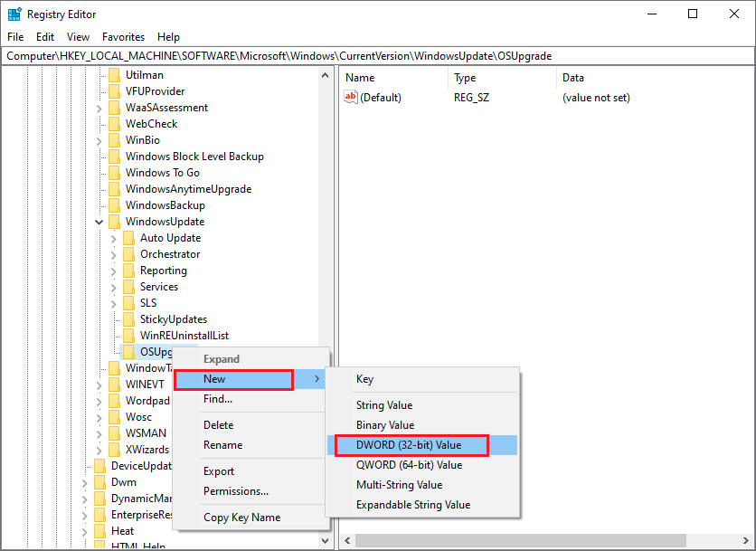Select Permissions... in context menu
The height and width of the screenshot is (551, 756).
pos(250,491)
